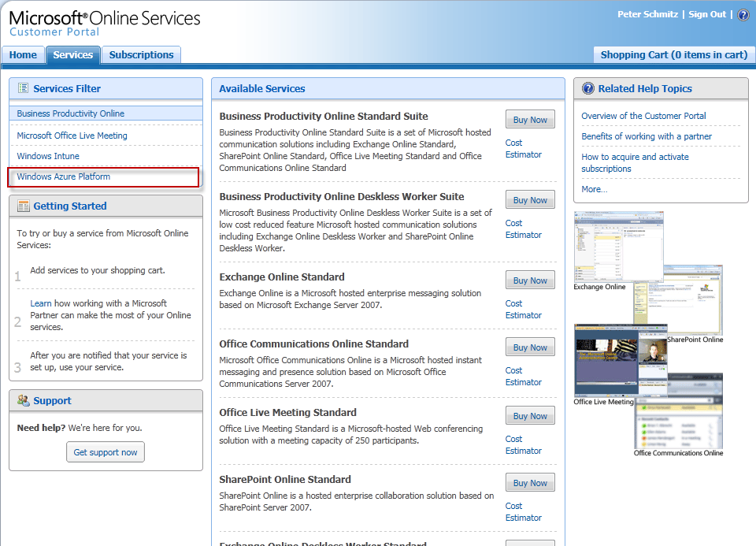The image size is (756, 546).
Task: Click the Business Productivity Online Deskless Worker Suite heading
Action: 342,197
